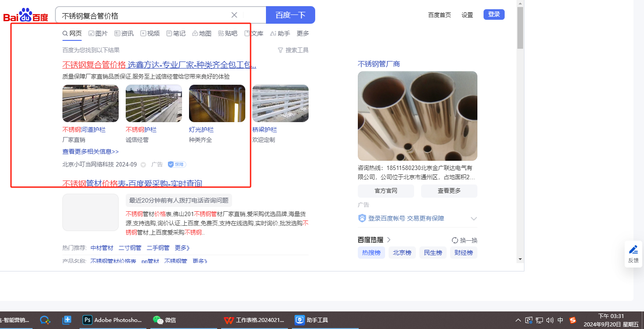
Task: Open the stainless steel pipes ad image
Action: tap(418, 116)
